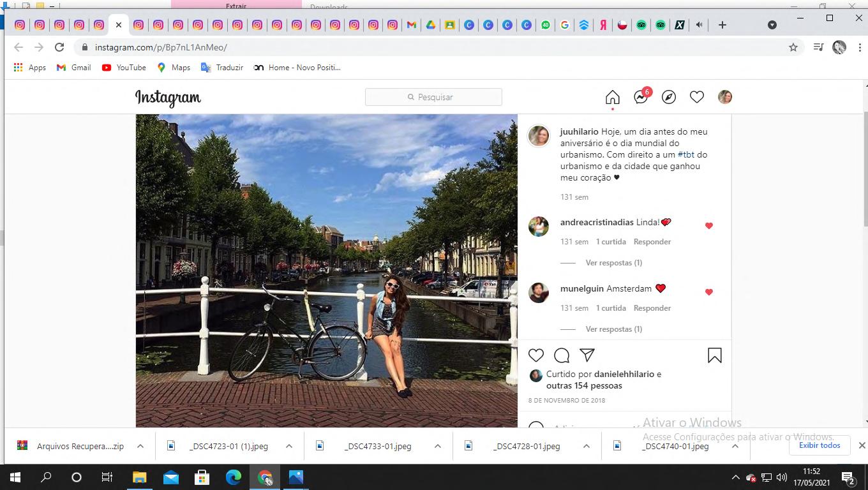Reply to andreacristinadias's comment
This screenshot has width=868, height=490.
point(652,242)
